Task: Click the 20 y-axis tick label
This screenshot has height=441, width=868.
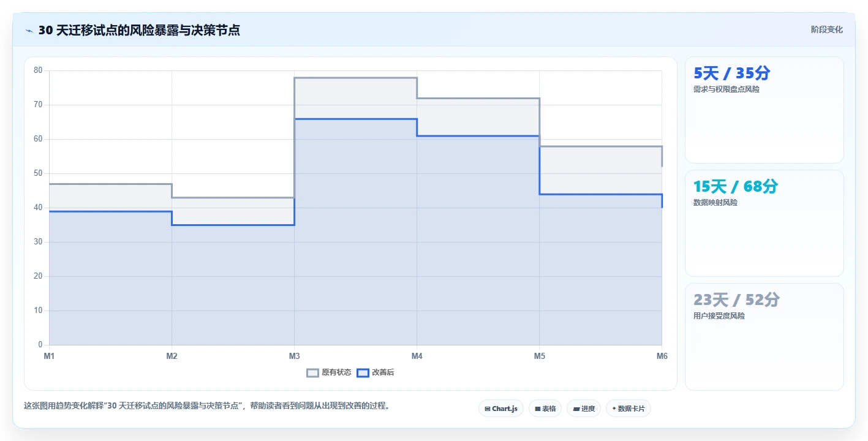Action: [x=38, y=276]
